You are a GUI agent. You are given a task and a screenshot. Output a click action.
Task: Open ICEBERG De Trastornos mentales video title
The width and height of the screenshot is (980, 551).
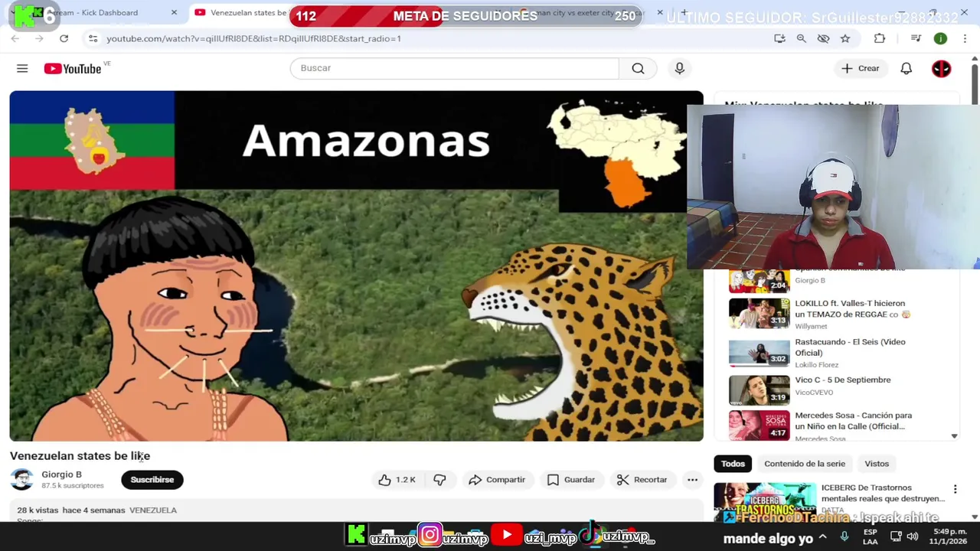pos(883,493)
